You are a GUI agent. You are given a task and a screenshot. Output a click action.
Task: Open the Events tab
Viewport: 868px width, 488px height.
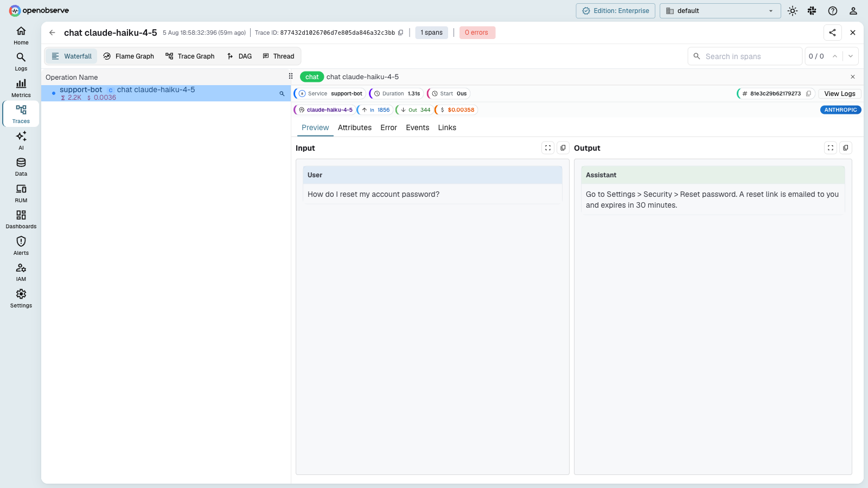(x=418, y=127)
